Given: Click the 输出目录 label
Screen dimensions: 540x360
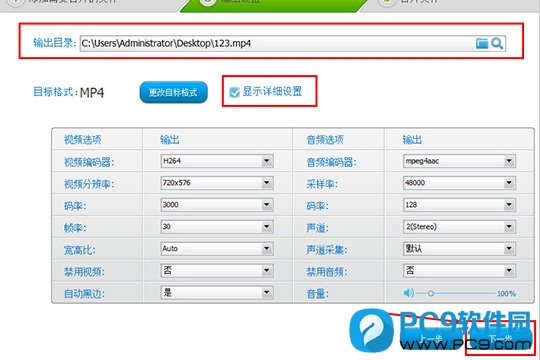Looking at the screenshot, I should tap(54, 43).
